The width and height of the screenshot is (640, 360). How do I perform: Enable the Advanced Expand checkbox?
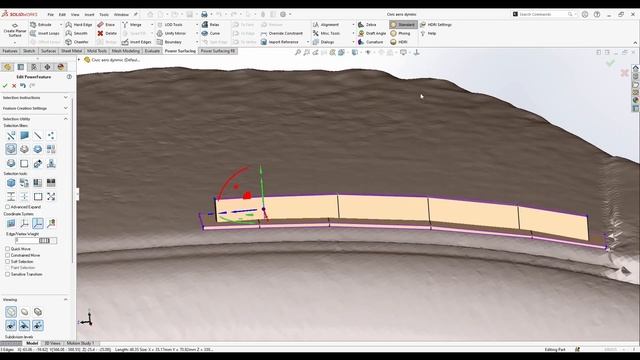[7, 207]
